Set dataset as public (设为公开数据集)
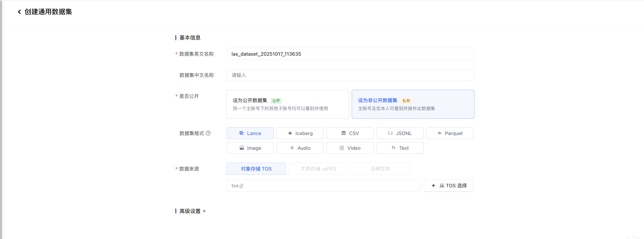Image resolution: width=644 pixels, height=239 pixels. pyautogui.click(x=288, y=104)
